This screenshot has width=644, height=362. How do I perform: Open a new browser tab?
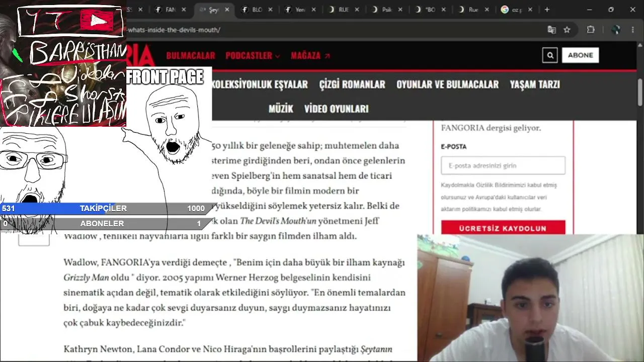pyautogui.click(x=547, y=10)
